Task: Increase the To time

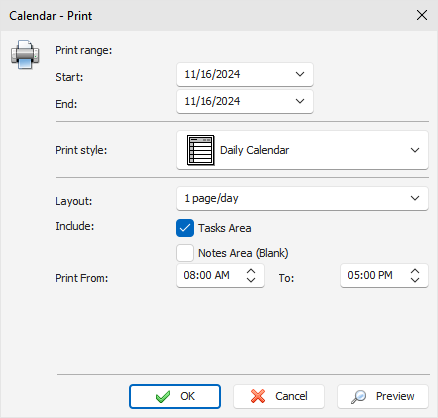Action: (x=415, y=271)
